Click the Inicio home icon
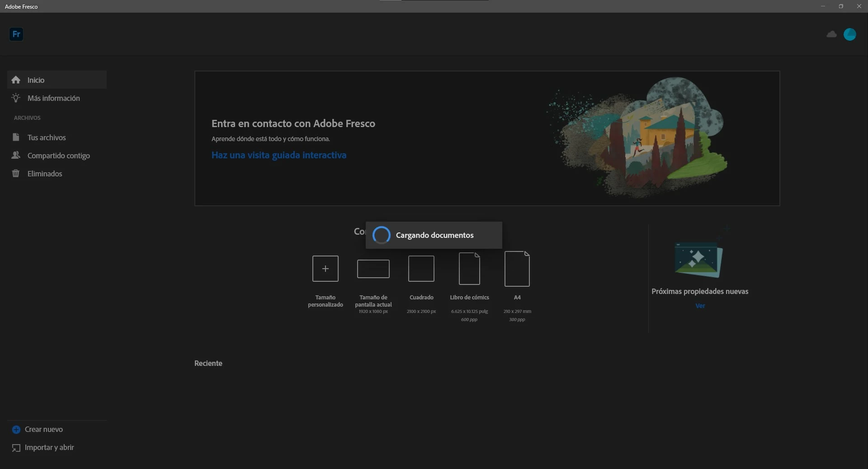This screenshot has width=868, height=469. pyautogui.click(x=16, y=80)
